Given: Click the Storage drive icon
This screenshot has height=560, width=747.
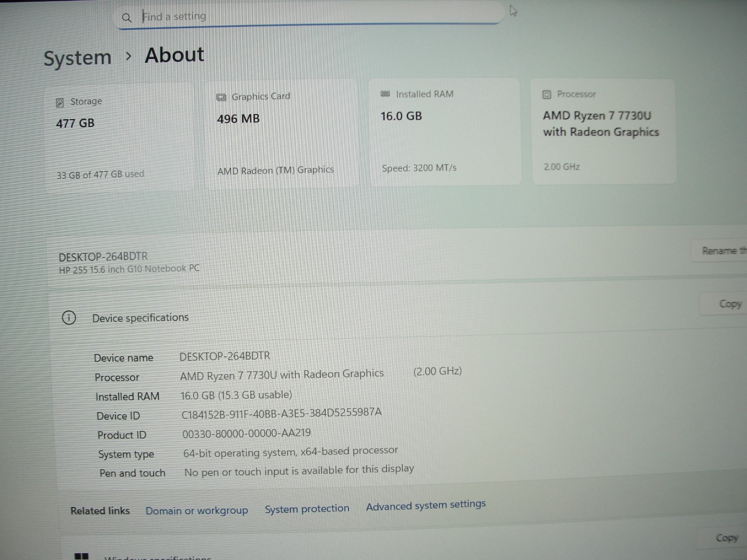Looking at the screenshot, I should (60, 103).
